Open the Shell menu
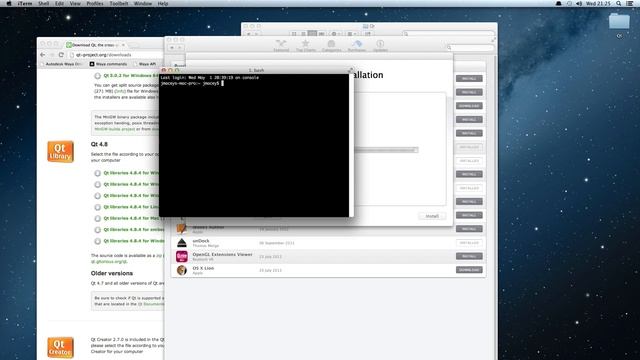 tap(43, 3)
